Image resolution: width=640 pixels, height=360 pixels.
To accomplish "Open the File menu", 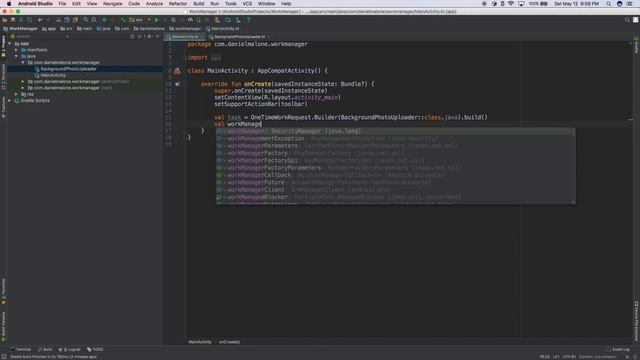I will coord(62,4).
